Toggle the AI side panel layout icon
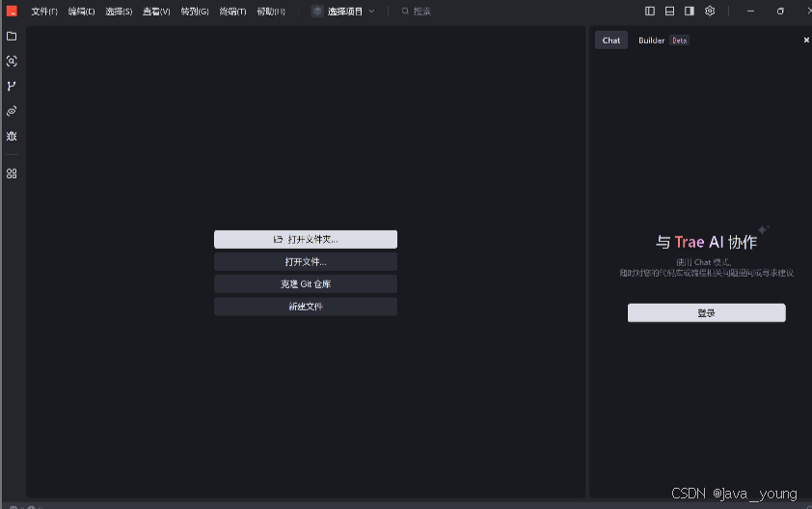The width and height of the screenshot is (812, 509). tap(690, 11)
